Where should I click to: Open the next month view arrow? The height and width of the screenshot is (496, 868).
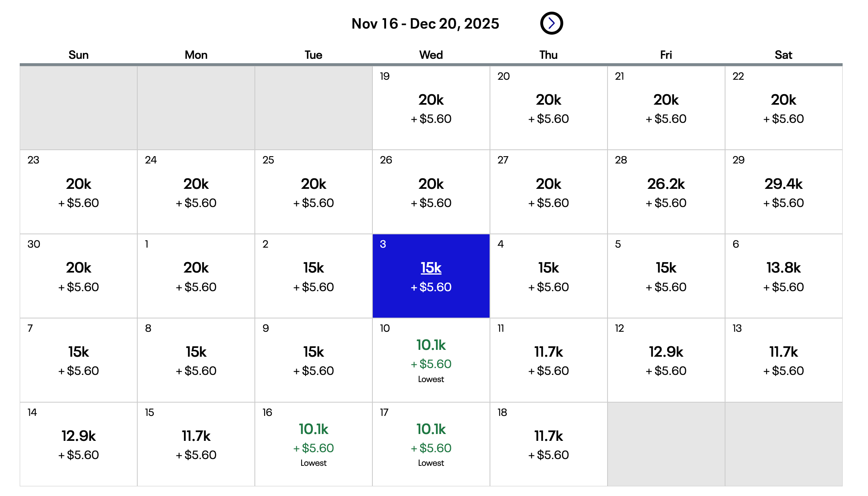tap(551, 23)
